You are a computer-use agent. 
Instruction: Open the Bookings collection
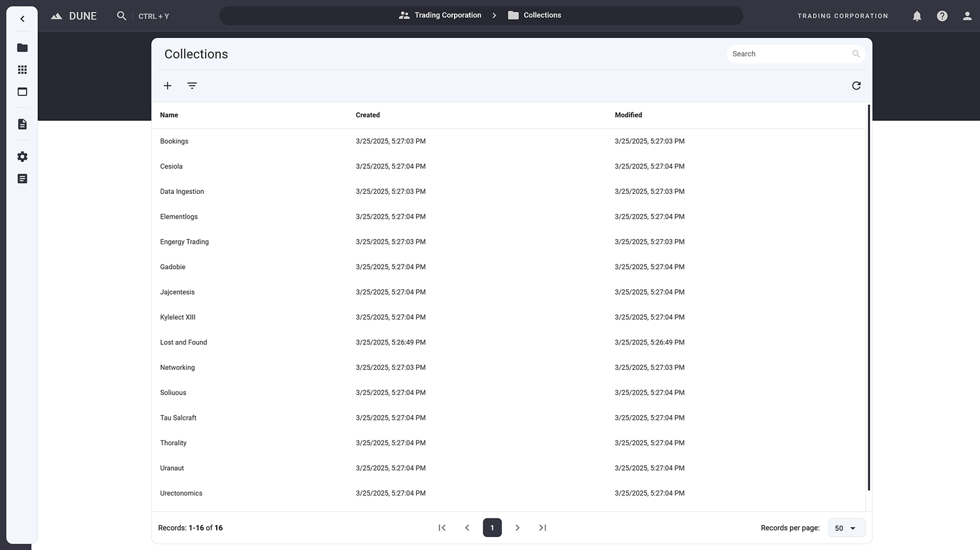[x=174, y=141]
